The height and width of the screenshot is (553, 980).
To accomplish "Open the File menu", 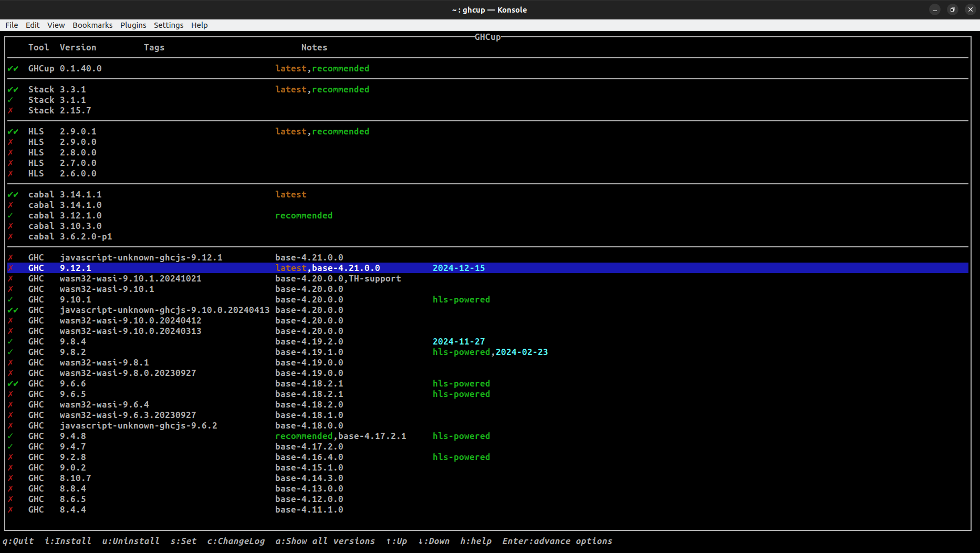I will pyautogui.click(x=12, y=25).
